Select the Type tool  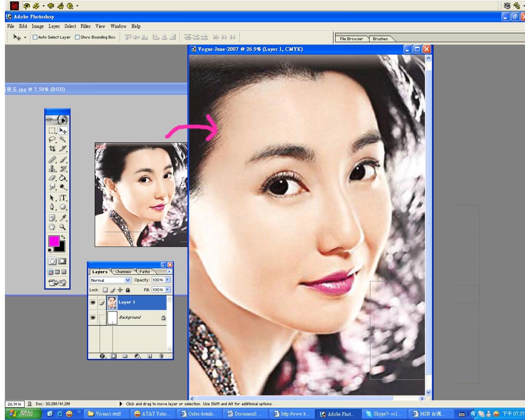tap(63, 198)
